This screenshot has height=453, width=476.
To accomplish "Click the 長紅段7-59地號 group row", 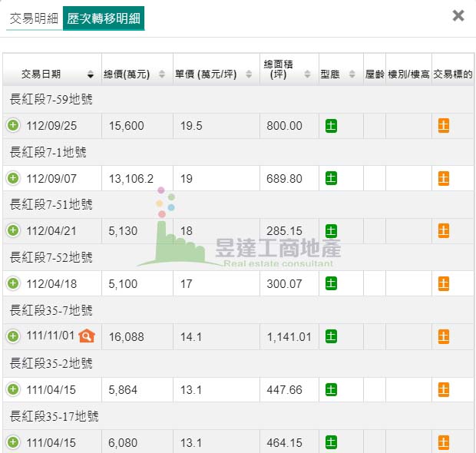I will 51,100.
